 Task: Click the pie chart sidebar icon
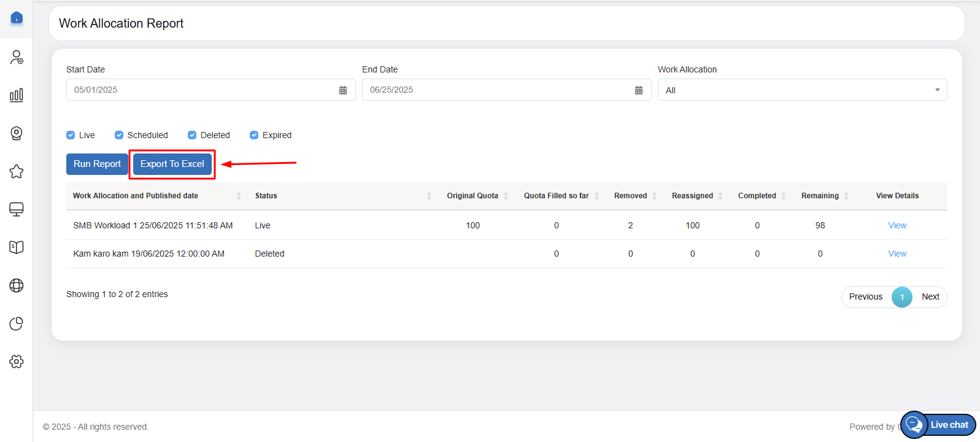coord(17,324)
